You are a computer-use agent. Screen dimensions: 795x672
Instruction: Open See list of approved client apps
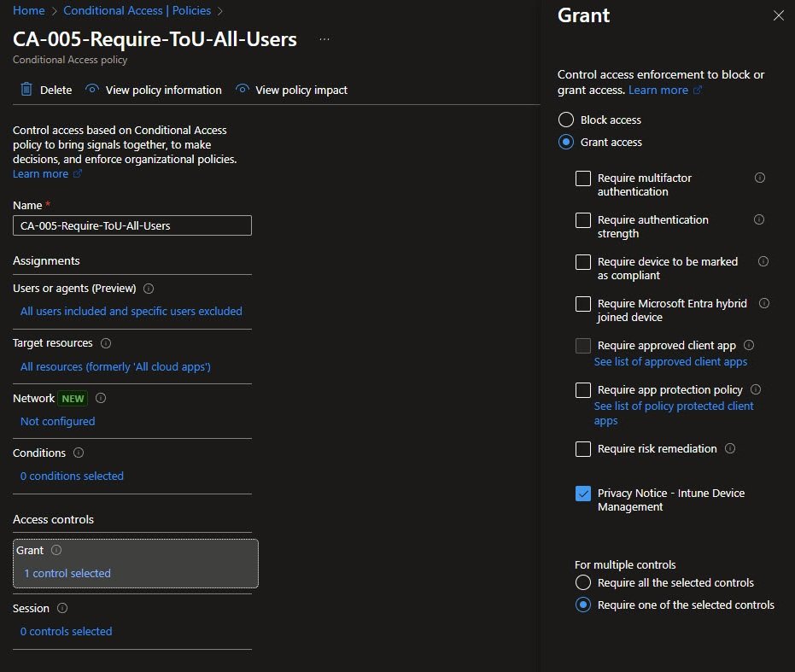click(670, 362)
